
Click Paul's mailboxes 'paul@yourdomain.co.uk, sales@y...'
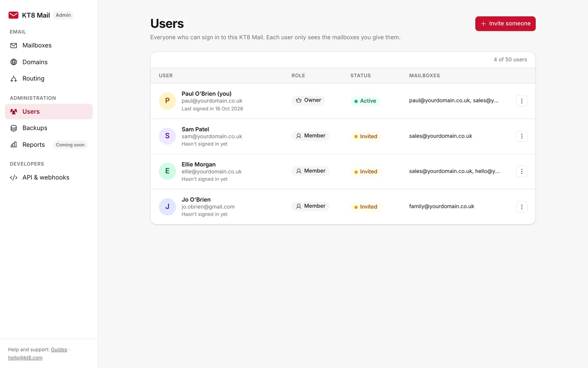point(454,100)
